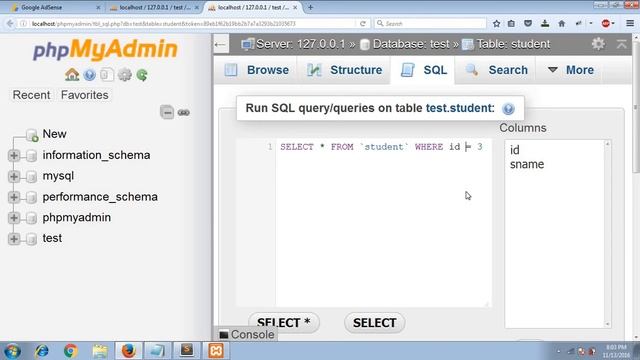Click the browser home icon
Screen dimensions: 640x360
pos(562,24)
